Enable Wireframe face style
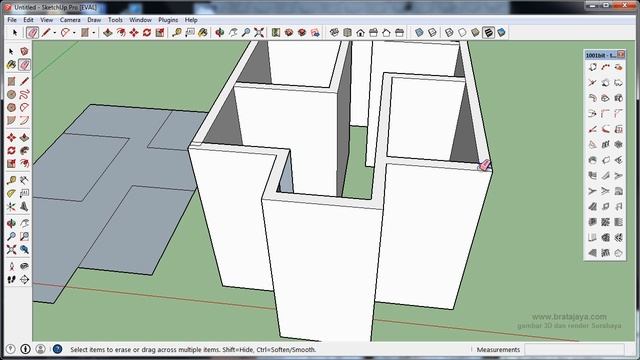The image size is (640, 360). coord(449,33)
